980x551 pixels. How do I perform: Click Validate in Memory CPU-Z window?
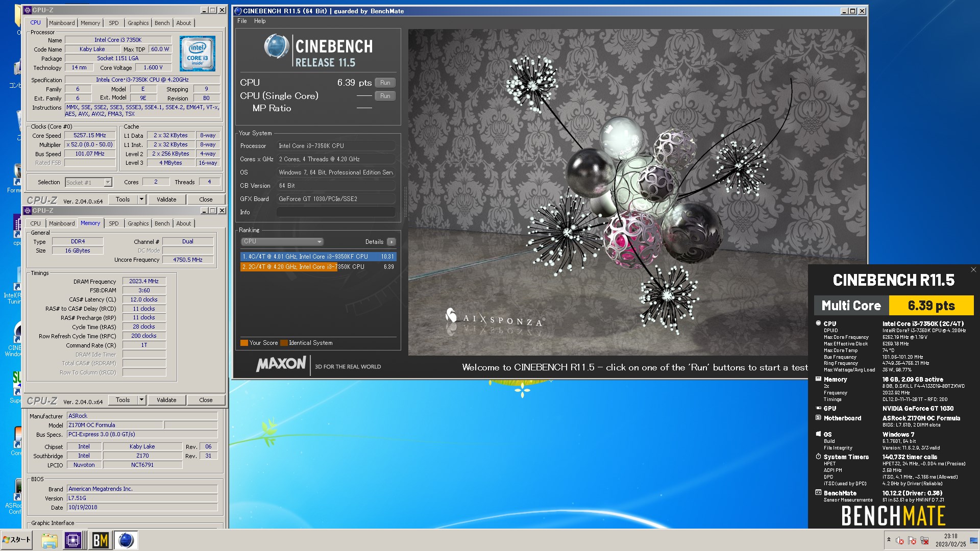tap(166, 400)
